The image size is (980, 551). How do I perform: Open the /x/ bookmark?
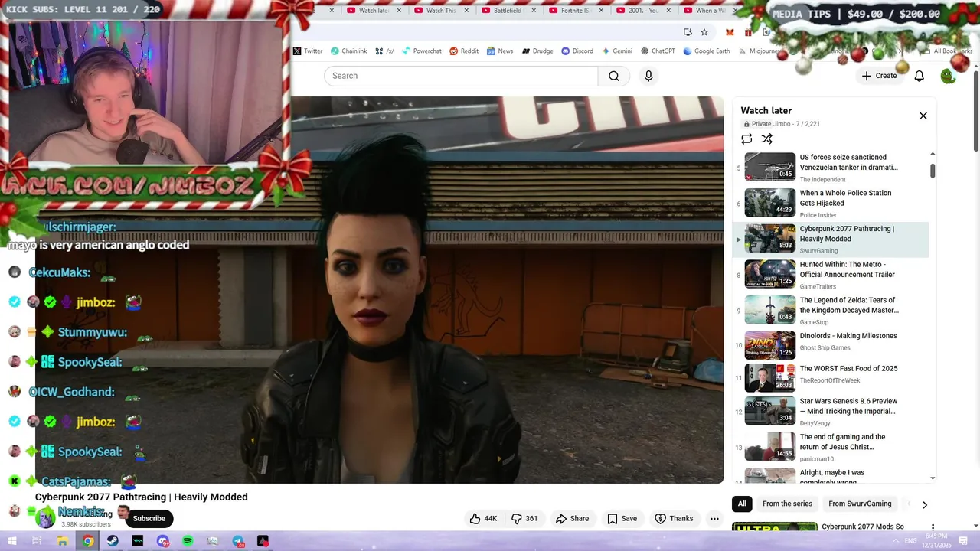(x=384, y=51)
